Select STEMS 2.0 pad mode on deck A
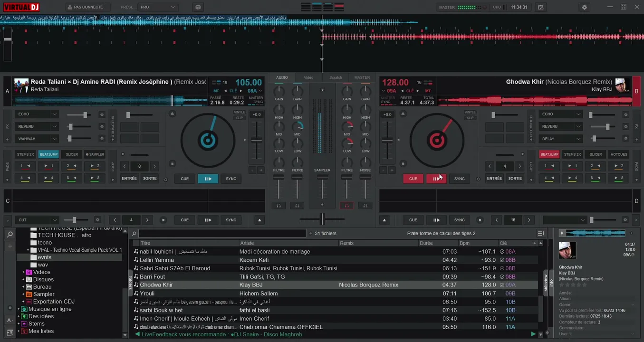The width and height of the screenshot is (644, 342). click(26, 154)
